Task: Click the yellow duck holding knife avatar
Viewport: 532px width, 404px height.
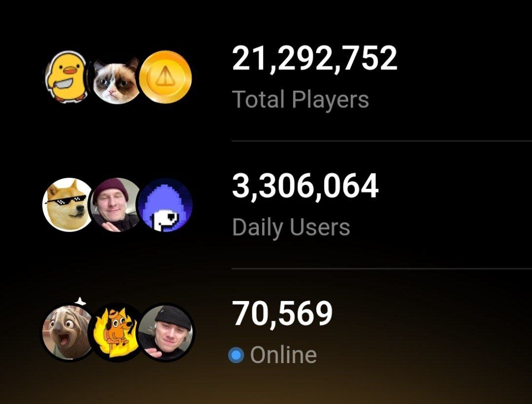Action: click(66, 77)
